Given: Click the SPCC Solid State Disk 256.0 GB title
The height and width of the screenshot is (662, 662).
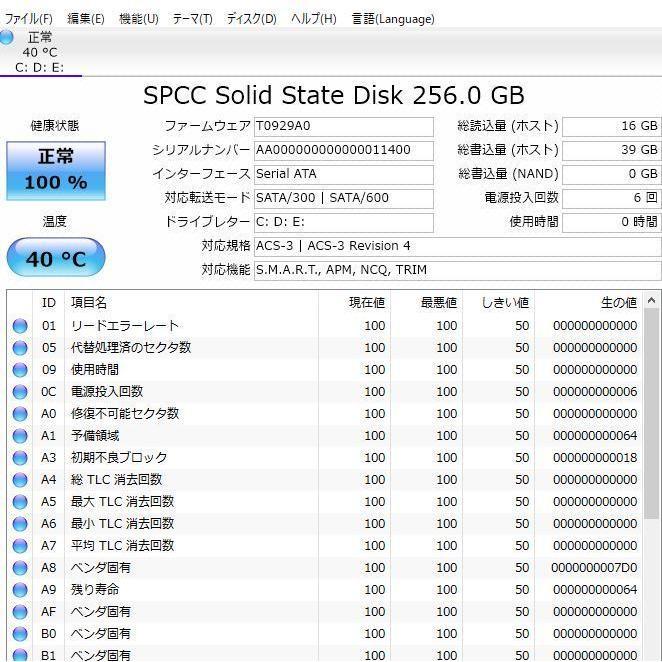Looking at the screenshot, I should pyautogui.click(x=334, y=95).
